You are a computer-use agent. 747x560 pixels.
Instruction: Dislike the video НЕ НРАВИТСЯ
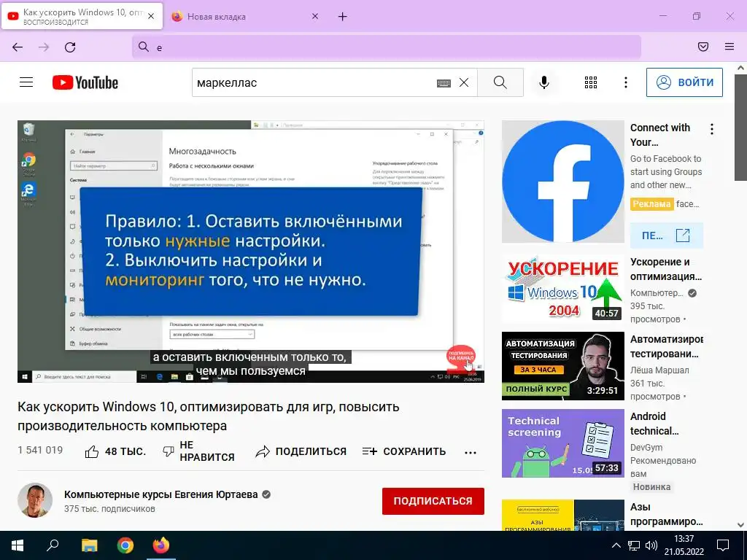(x=198, y=451)
